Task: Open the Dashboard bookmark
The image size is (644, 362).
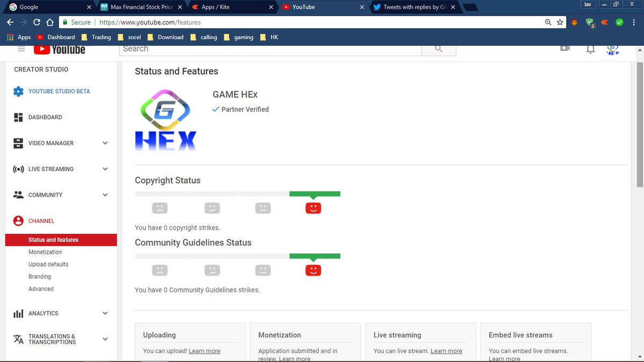Action: tap(56, 37)
